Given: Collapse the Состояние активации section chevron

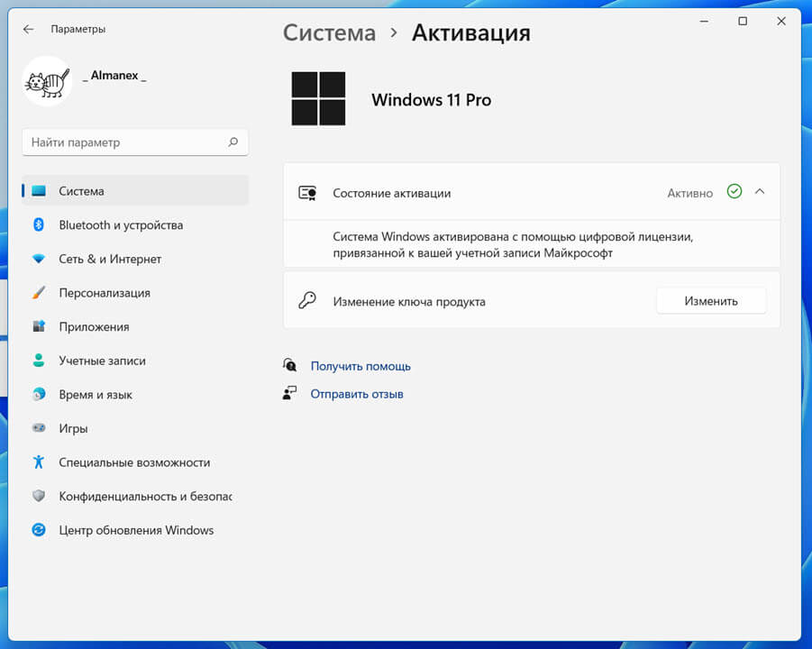Looking at the screenshot, I should click(760, 192).
